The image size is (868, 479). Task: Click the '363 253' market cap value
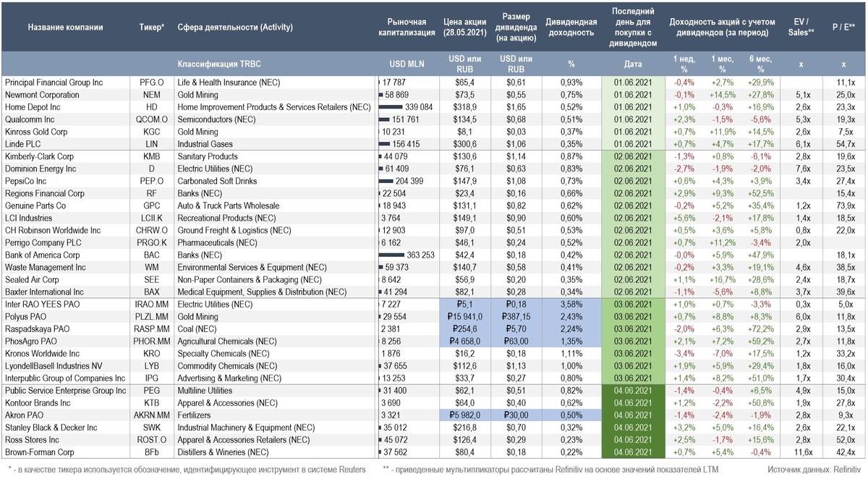click(420, 255)
